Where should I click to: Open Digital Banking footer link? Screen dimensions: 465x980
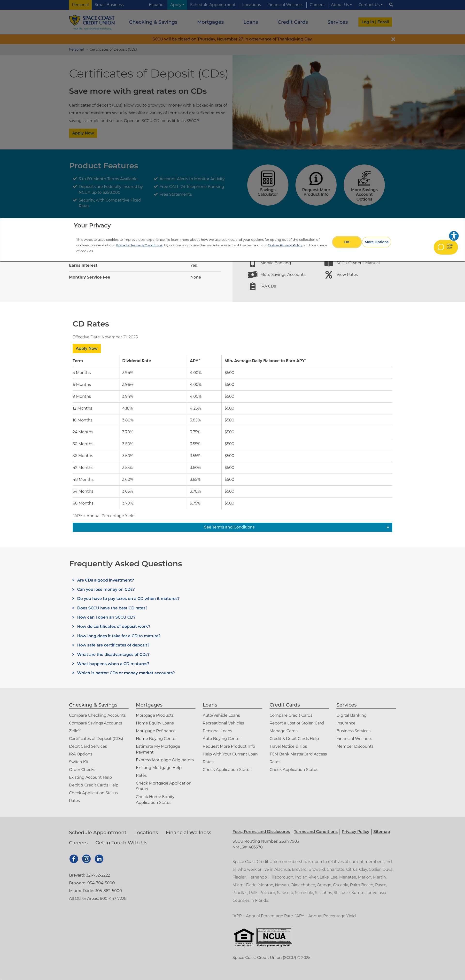tap(351, 715)
